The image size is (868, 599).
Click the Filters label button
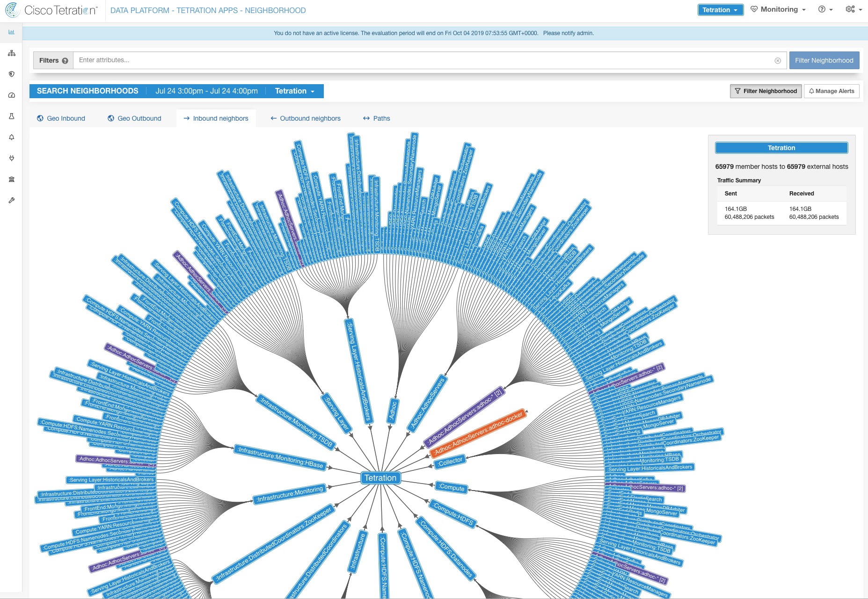(53, 61)
